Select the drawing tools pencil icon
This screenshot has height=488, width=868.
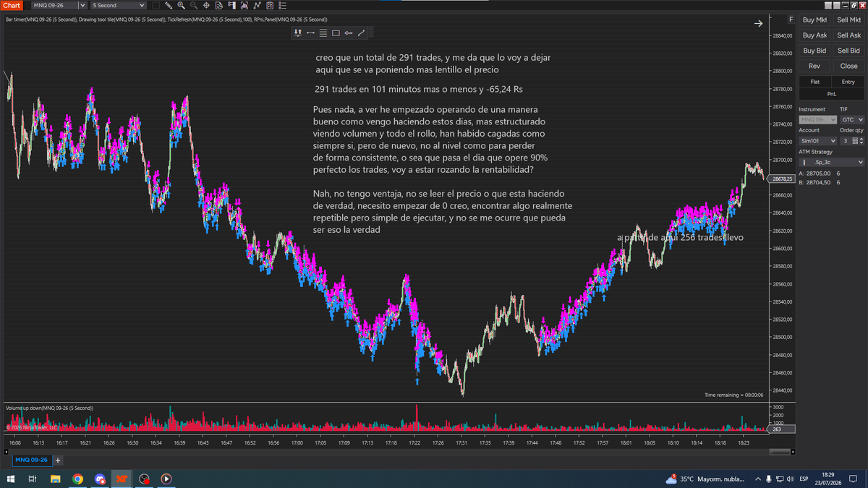click(x=169, y=5)
